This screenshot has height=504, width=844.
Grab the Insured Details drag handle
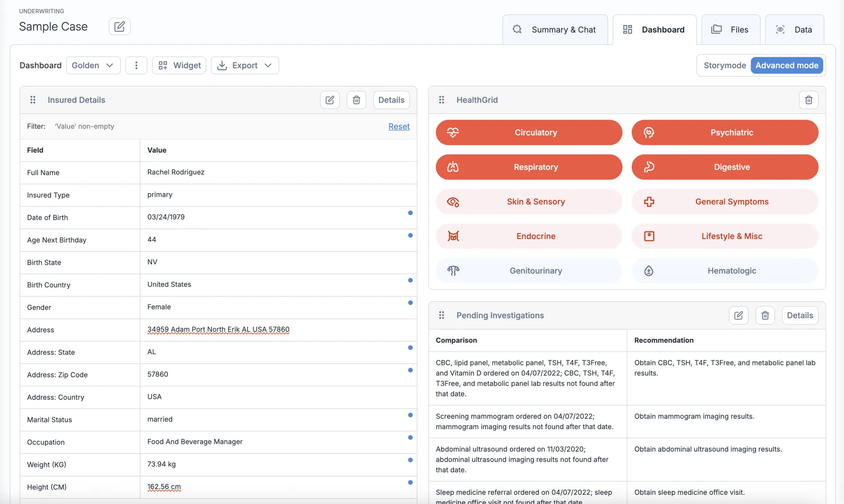point(33,100)
